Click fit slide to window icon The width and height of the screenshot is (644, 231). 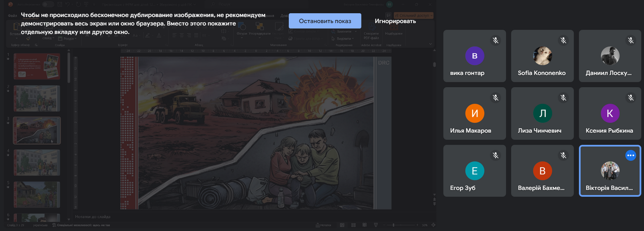[x=433, y=225]
